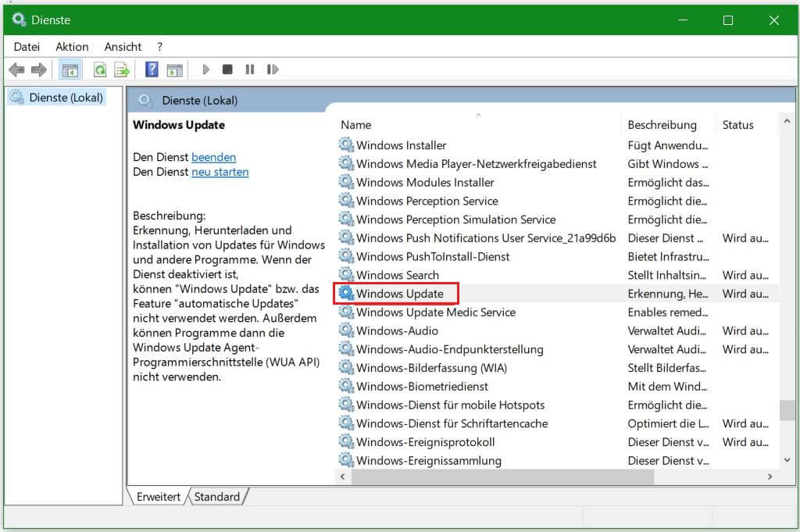Click the vertical scrollbar down arrow
The image size is (800, 532).
click(787, 460)
